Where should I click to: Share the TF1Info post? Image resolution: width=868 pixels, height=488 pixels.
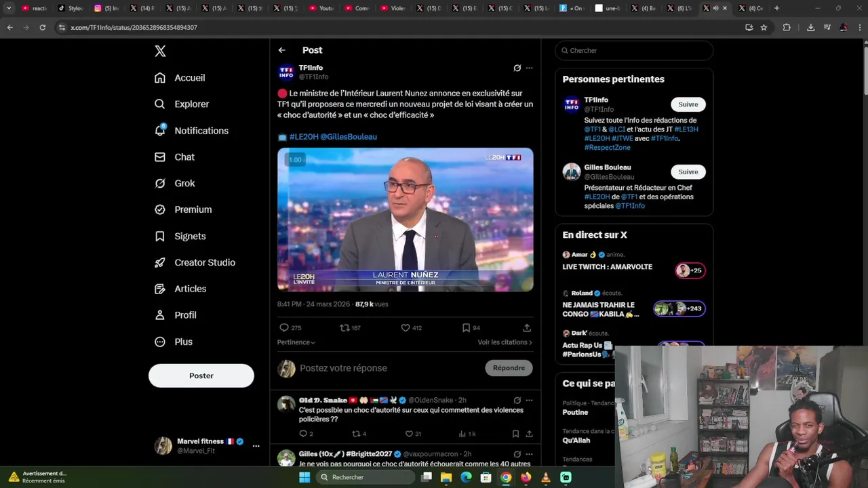coord(527,328)
